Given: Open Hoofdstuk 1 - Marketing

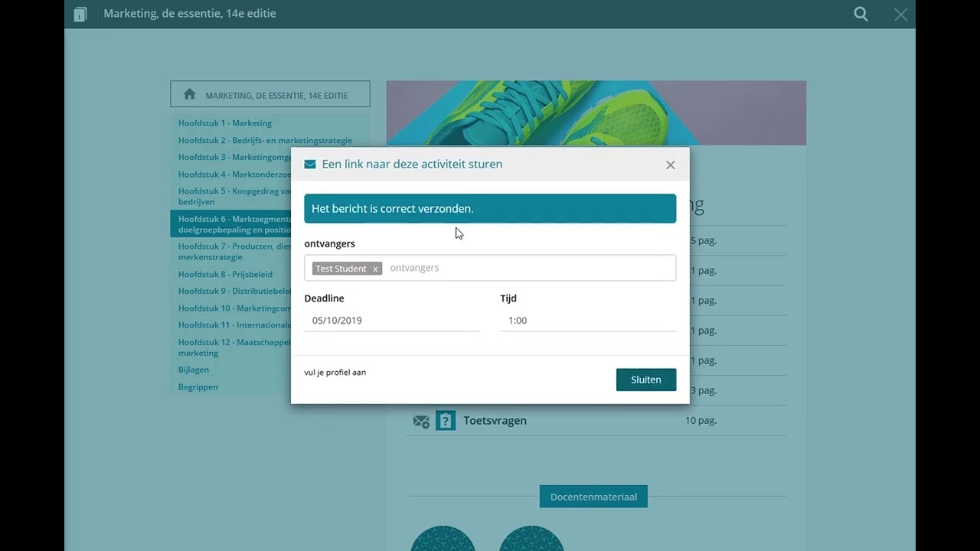Looking at the screenshot, I should (225, 122).
